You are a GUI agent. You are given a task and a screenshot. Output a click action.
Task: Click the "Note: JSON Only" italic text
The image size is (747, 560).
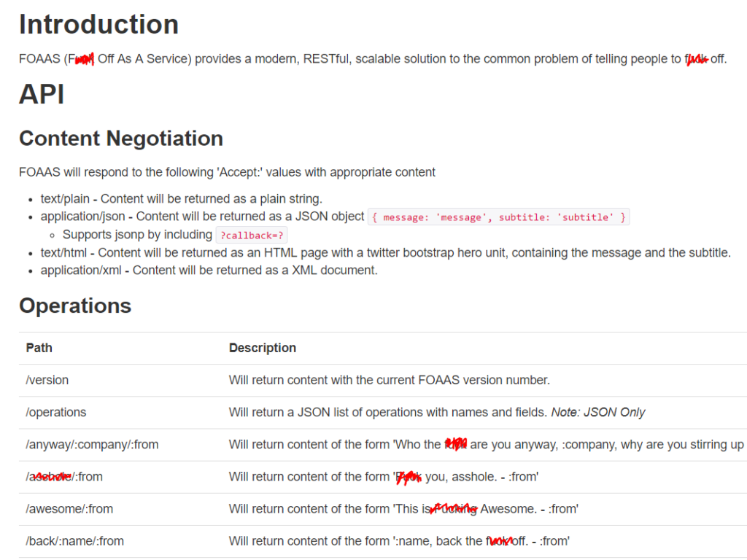(598, 412)
